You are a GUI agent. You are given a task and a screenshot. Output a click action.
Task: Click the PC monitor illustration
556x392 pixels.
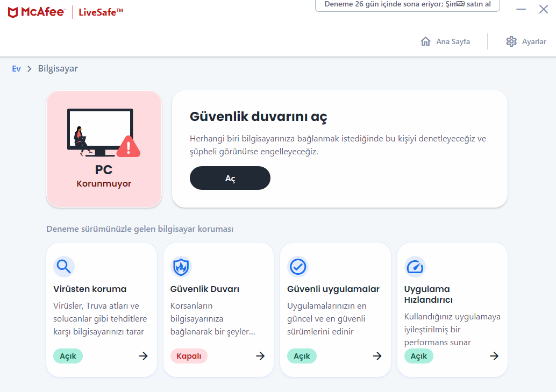pos(100,132)
